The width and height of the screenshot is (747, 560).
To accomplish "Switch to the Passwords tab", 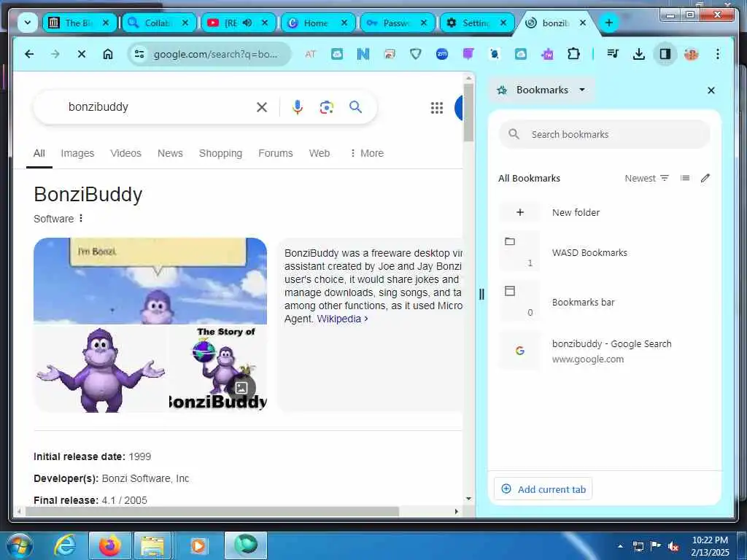I will (398, 23).
